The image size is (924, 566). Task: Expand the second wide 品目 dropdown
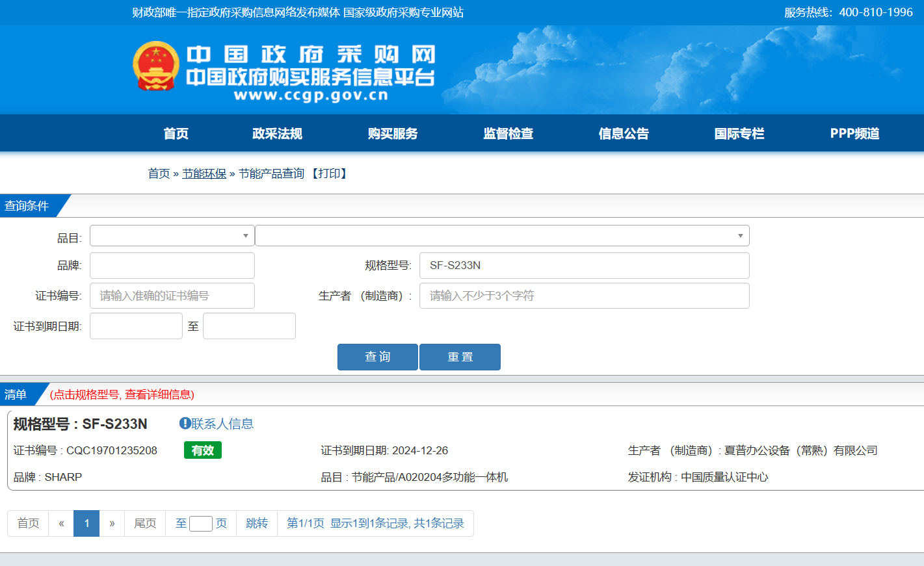pos(502,235)
